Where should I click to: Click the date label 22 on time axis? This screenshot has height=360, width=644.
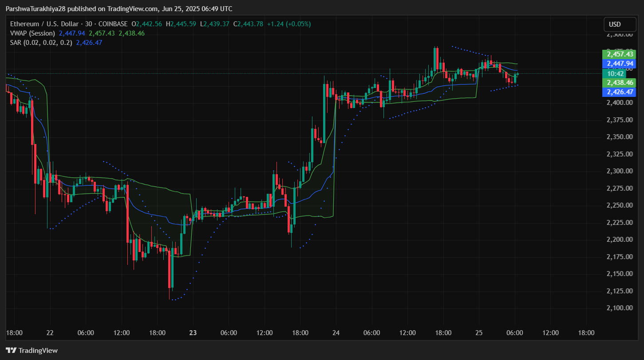click(x=50, y=332)
